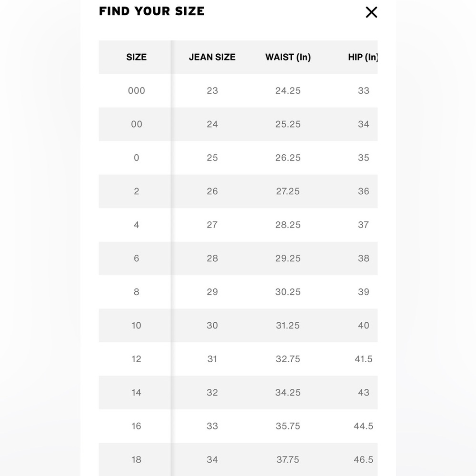Click the JEAN SIZE column header
The width and height of the screenshot is (476, 476).
212,57
